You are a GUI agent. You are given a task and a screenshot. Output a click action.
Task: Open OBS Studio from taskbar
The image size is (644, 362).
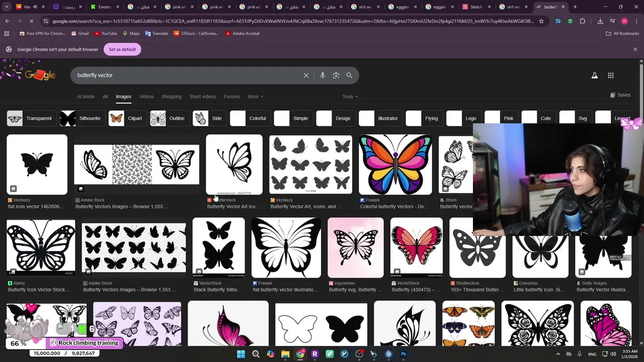[359, 354]
